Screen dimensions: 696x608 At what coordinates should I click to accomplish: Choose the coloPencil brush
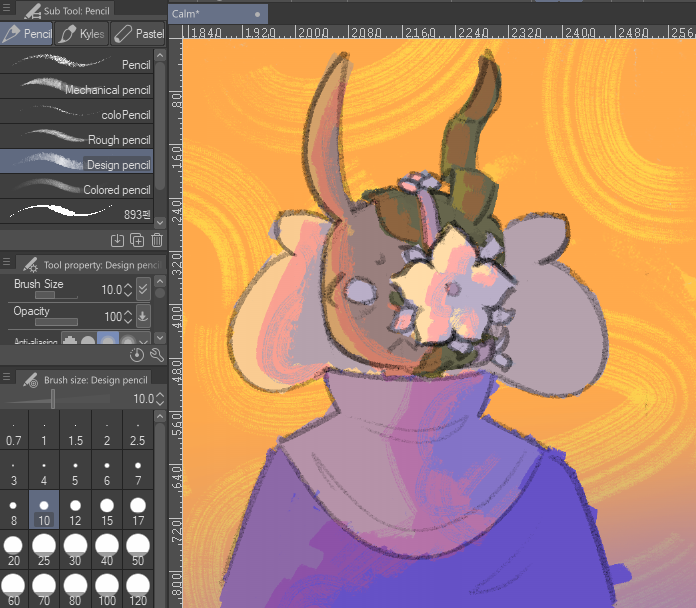tap(76, 111)
